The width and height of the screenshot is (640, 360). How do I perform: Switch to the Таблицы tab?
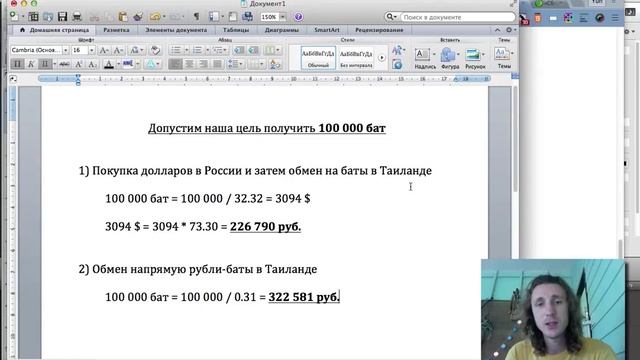pos(236,30)
